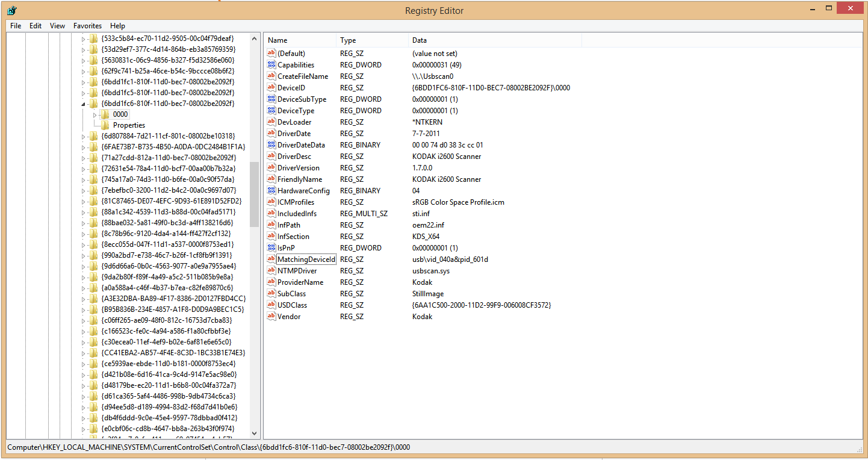Click the string icon of SubClass value
This screenshot has width=868, height=460.
271,294
